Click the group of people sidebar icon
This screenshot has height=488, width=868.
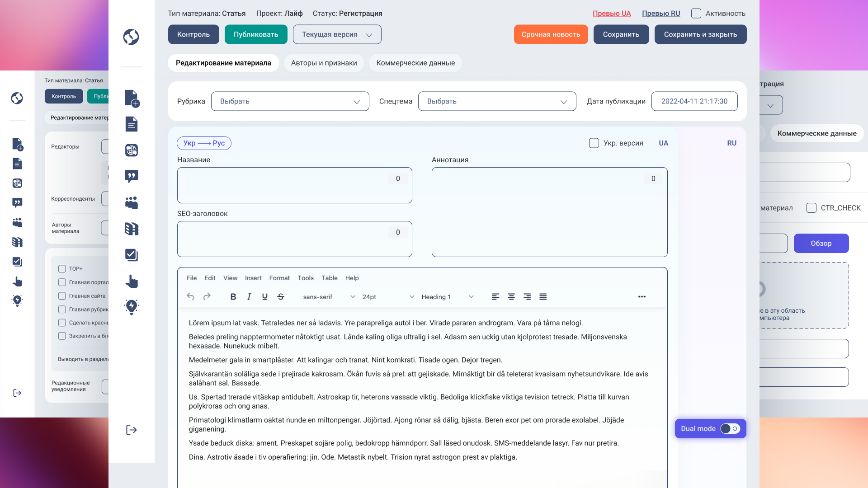tap(132, 202)
